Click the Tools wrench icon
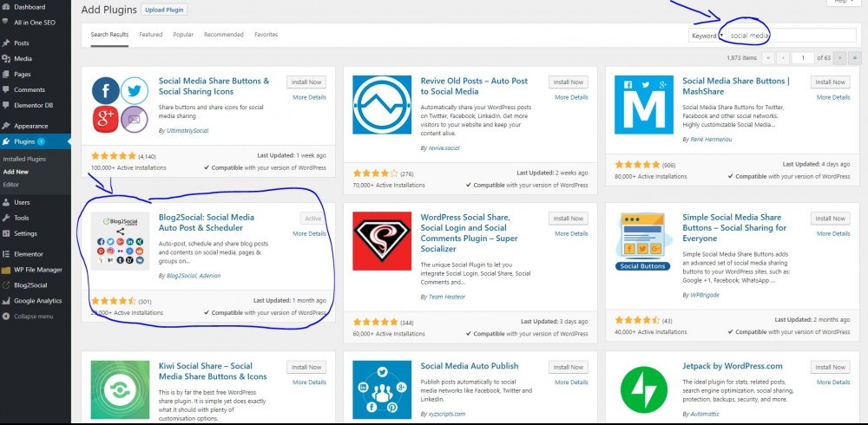The width and height of the screenshot is (868, 425). point(5,218)
